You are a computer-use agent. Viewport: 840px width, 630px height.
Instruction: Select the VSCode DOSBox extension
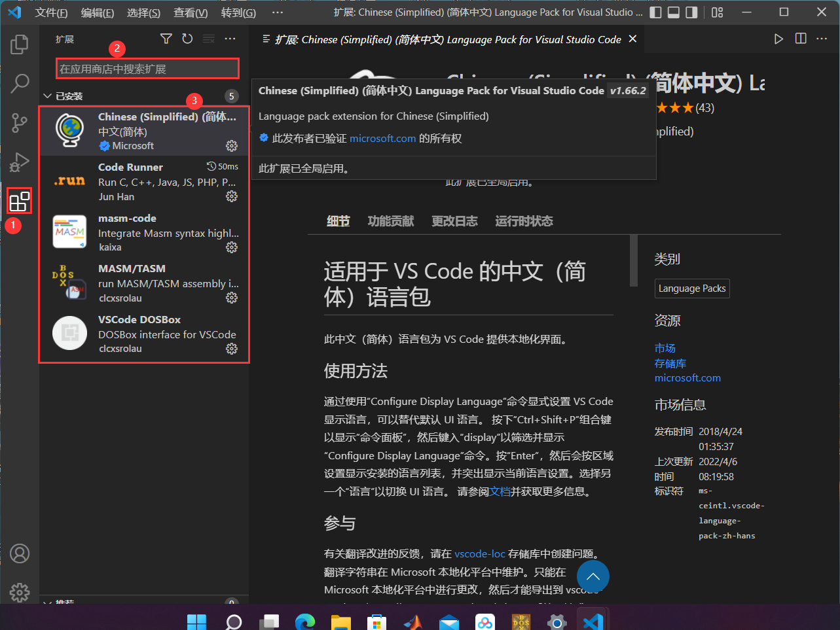tap(144, 334)
